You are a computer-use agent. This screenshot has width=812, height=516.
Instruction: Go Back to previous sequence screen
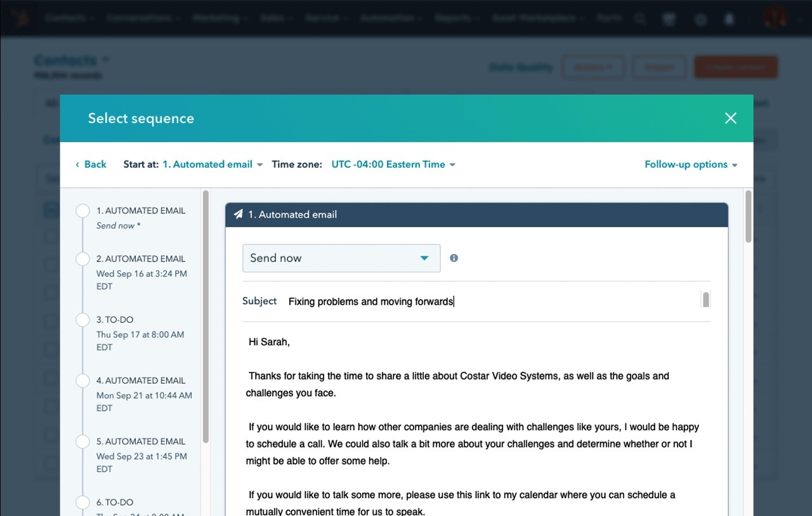coord(91,164)
